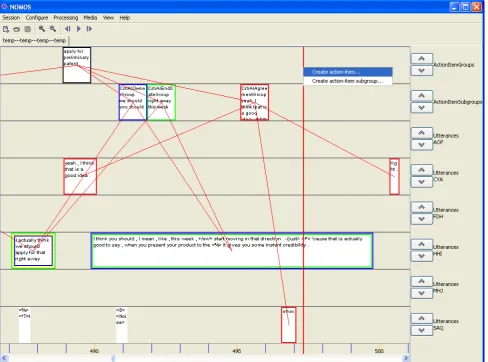Click the magnifier icon beside the save icon
488x362 pixels.
click(42, 29)
